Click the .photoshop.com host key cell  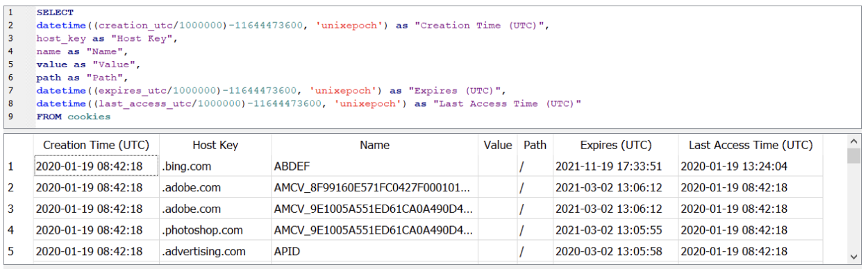click(x=215, y=230)
